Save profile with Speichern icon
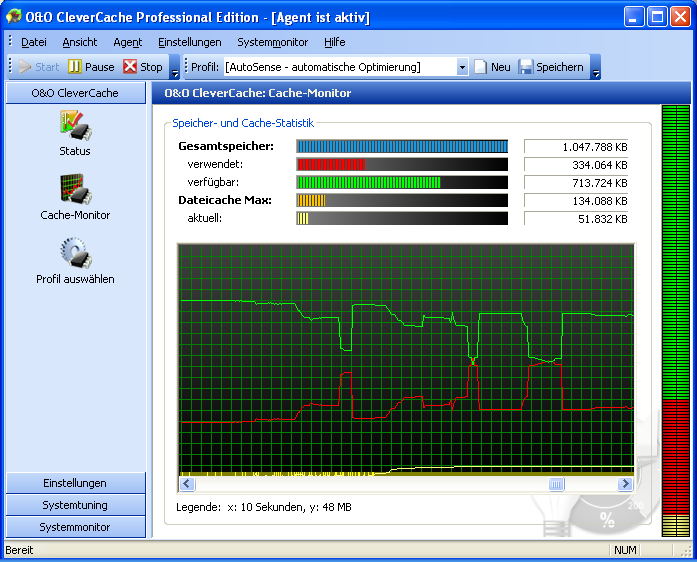This screenshot has height=562, width=697. point(526,67)
